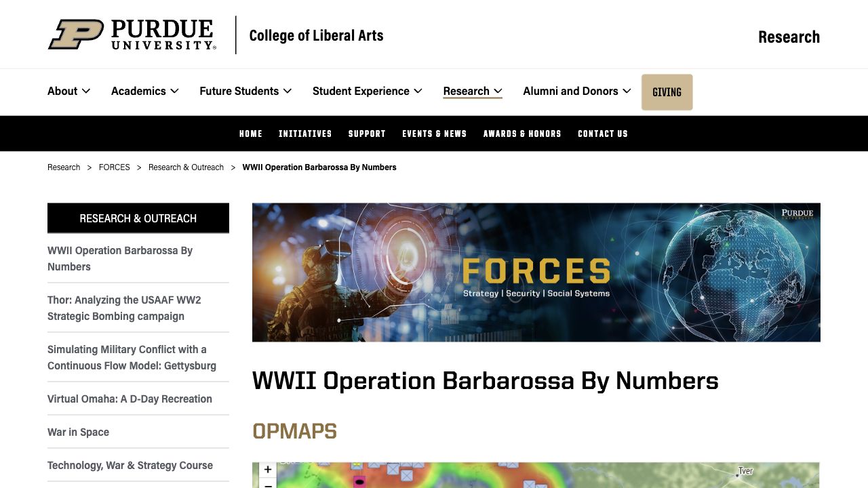Zoom out on the OPMAPS map
Screen dimensions: 868x488
[268, 484]
